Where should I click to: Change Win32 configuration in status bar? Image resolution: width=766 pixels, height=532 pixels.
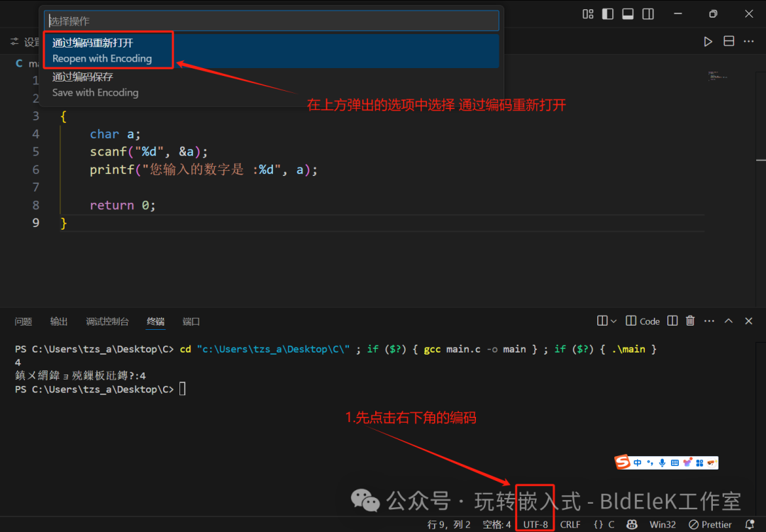pos(662,525)
